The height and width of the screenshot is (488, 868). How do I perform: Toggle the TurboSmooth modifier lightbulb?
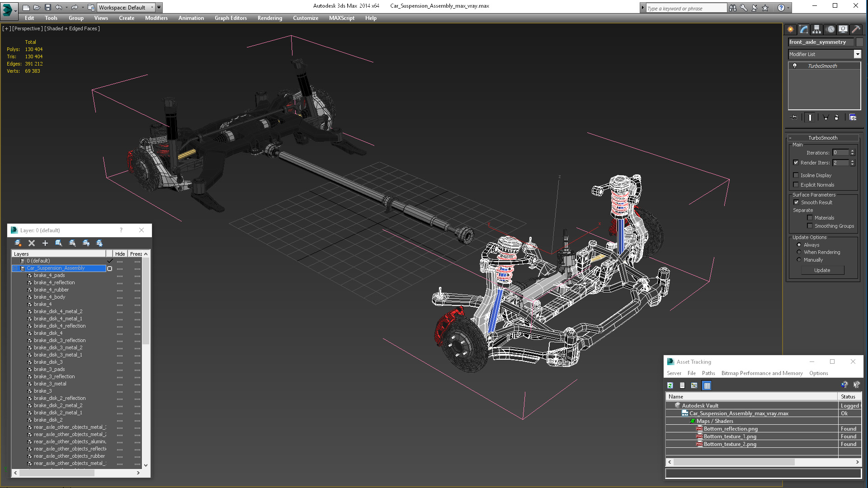tap(795, 66)
